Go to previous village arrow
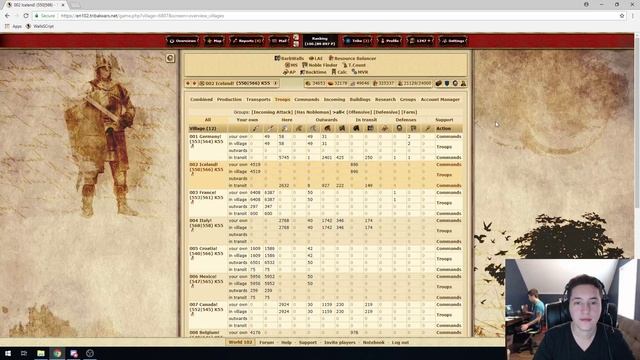This screenshot has width=640, height=360. [x=188, y=83]
